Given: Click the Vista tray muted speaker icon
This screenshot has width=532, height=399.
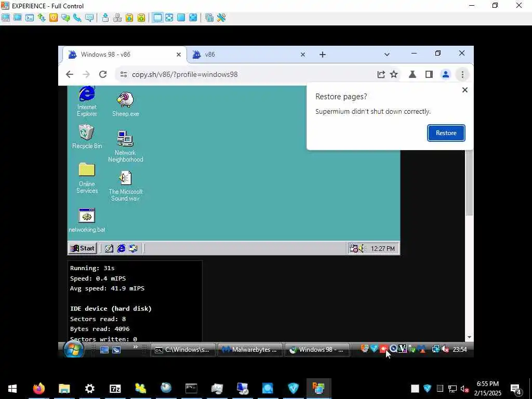Looking at the screenshot, I should pos(445,349).
